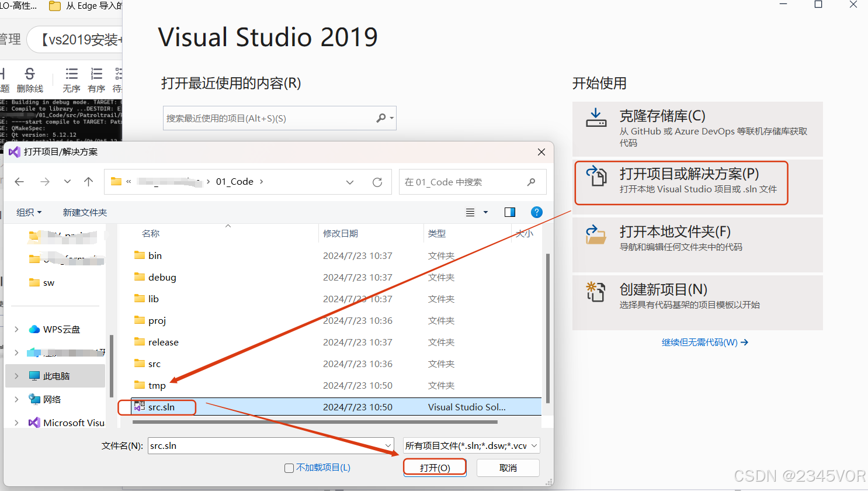868x491 pixels.
Task: Click the bin folder icon
Action: 140,255
